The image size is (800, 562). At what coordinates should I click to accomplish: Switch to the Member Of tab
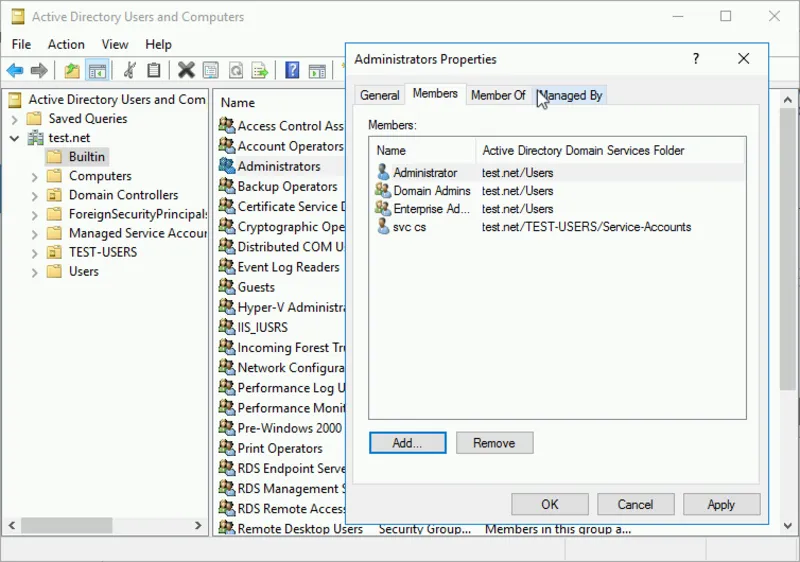pos(497,95)
